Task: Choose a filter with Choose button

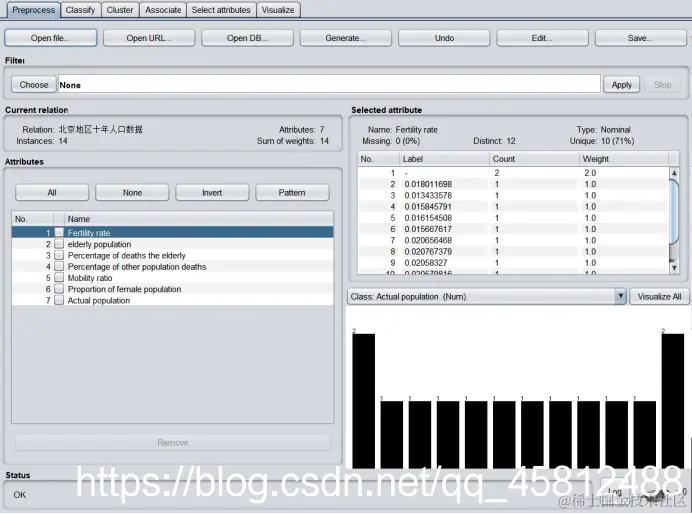Action: pyautogui.click(x=34, y=84)
